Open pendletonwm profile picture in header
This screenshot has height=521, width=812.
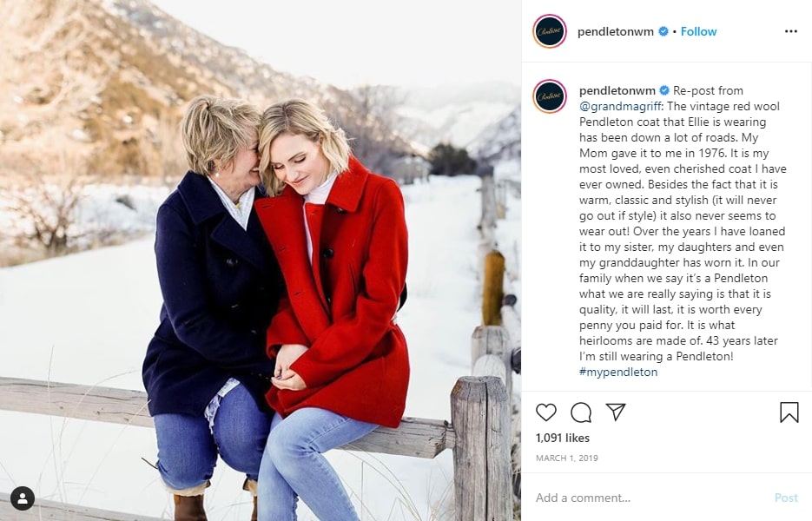click(550, 31)
